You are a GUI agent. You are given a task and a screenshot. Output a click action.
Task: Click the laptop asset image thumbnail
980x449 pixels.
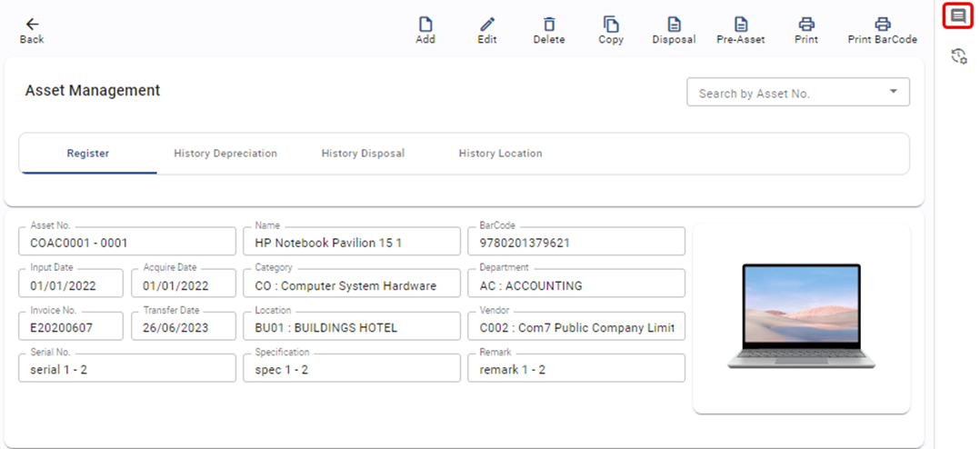tap(801, 316)
